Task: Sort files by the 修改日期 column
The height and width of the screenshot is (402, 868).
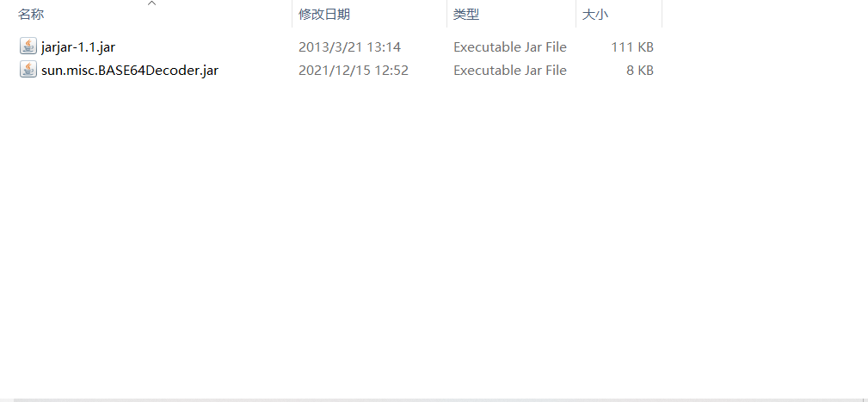Action: tap(324, 15)
